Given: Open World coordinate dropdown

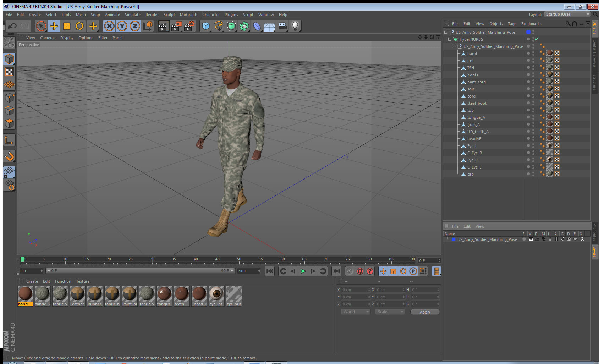Looking at the screenshot, I should [x=356, y=312].
